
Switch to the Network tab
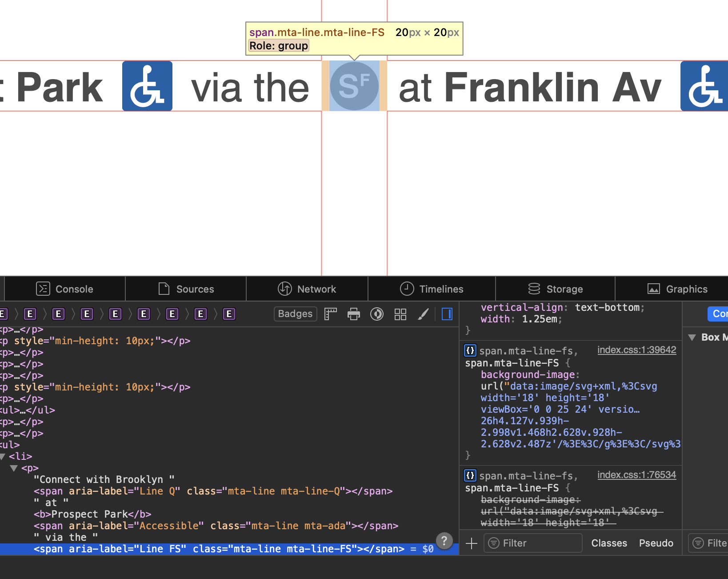coord(307,289)
